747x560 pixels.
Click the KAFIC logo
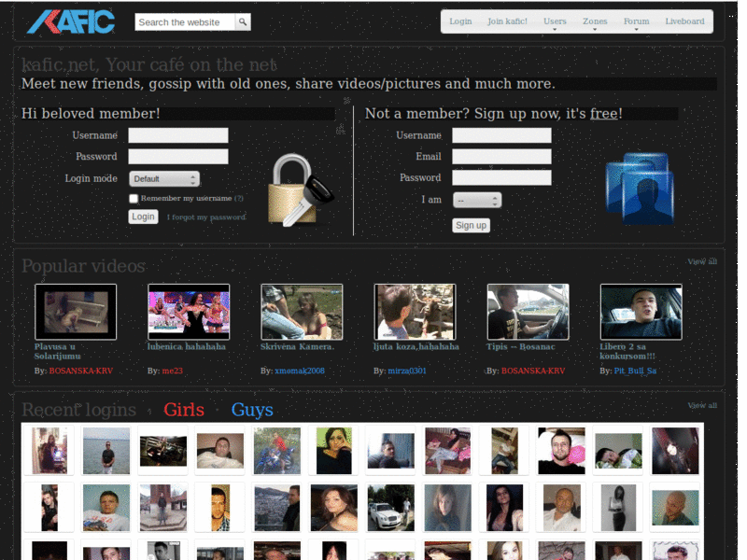(71, 21)
